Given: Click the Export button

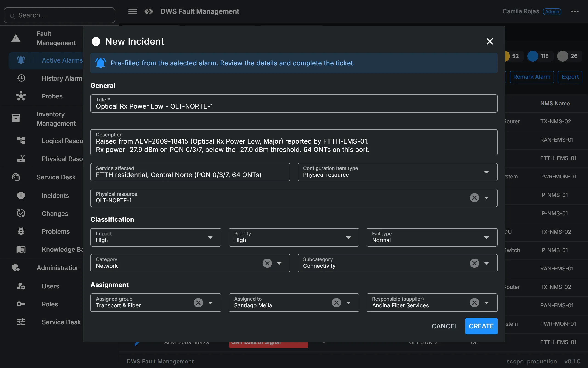Looking at the screenshot, I should point(570,77).
